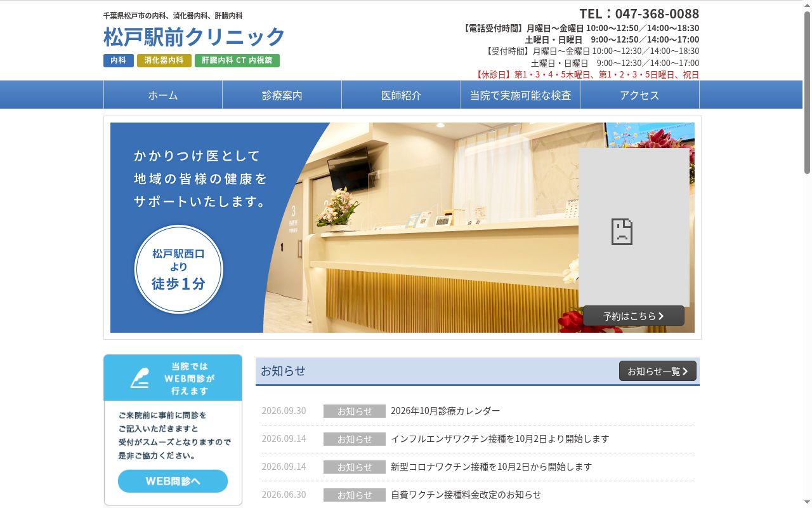Open the 新型コロナワクチン接種 news link

(491, 467)
